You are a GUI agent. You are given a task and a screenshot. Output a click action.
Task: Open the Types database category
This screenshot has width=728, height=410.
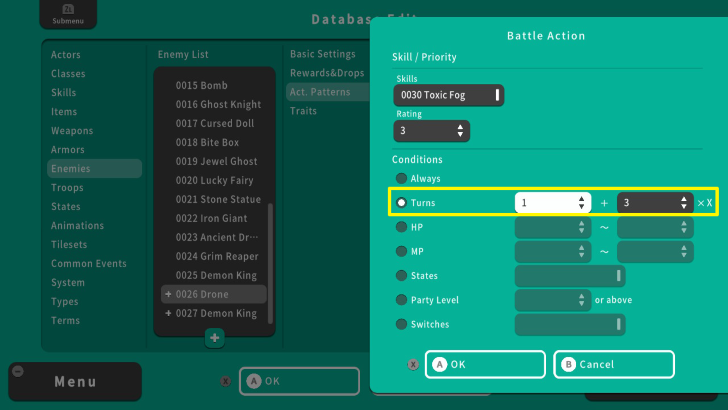65,302
